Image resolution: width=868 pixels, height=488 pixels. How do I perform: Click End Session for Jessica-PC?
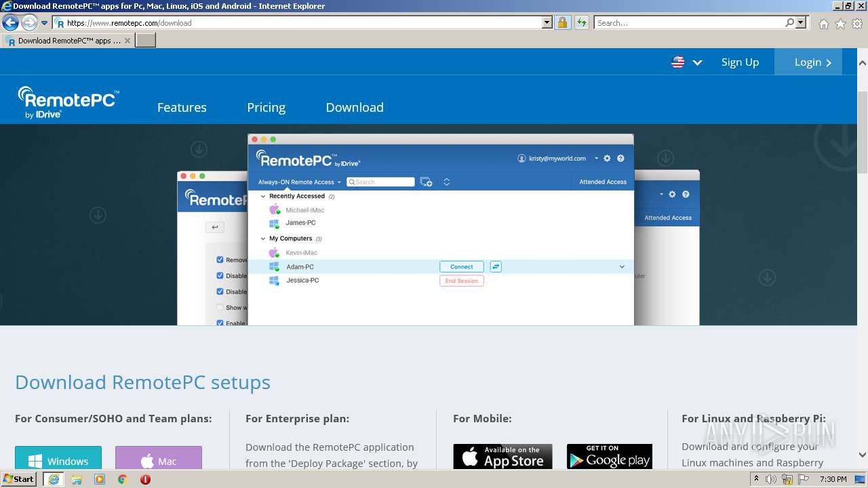tap(462, 281)
